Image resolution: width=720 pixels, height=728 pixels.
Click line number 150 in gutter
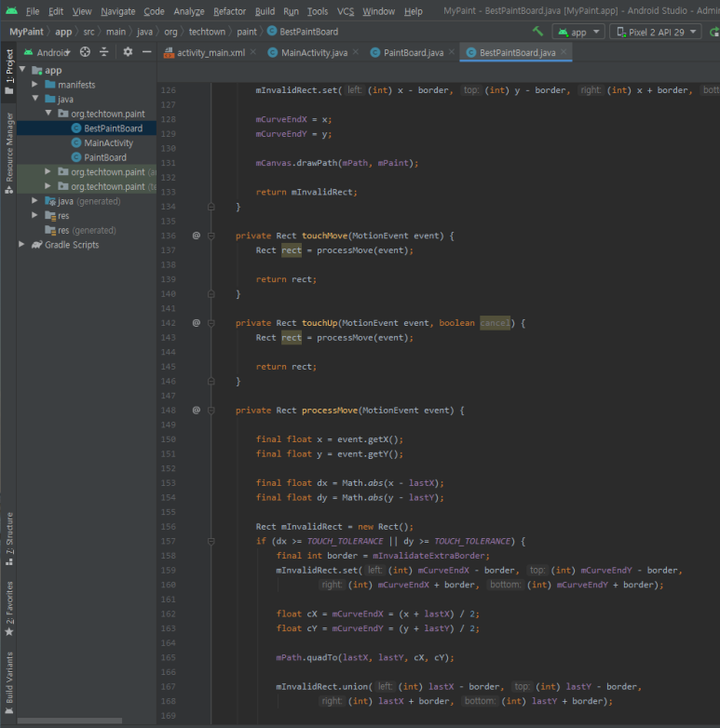(169, 439)
